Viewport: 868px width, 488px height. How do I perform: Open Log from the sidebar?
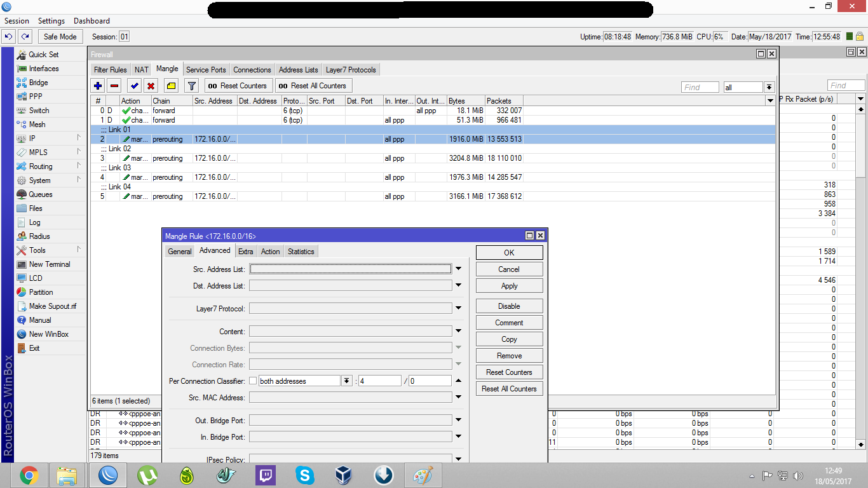[34, 222]
